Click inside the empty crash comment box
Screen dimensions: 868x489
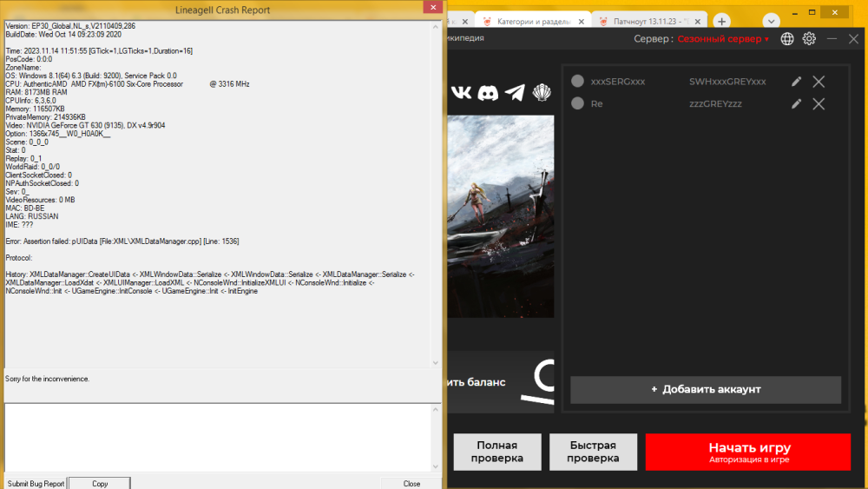[x=217, y=439]
